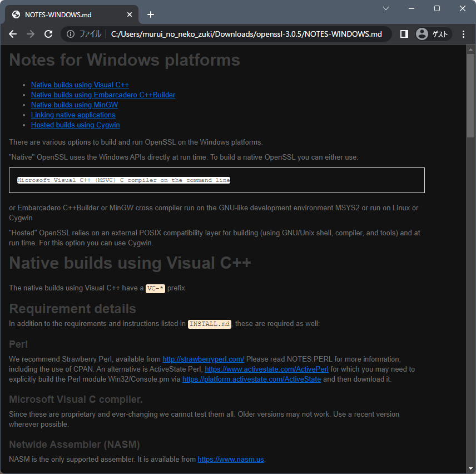Click the Netwide Assembler (NASM) heading

pyautogui.click(x=75, y=445)
